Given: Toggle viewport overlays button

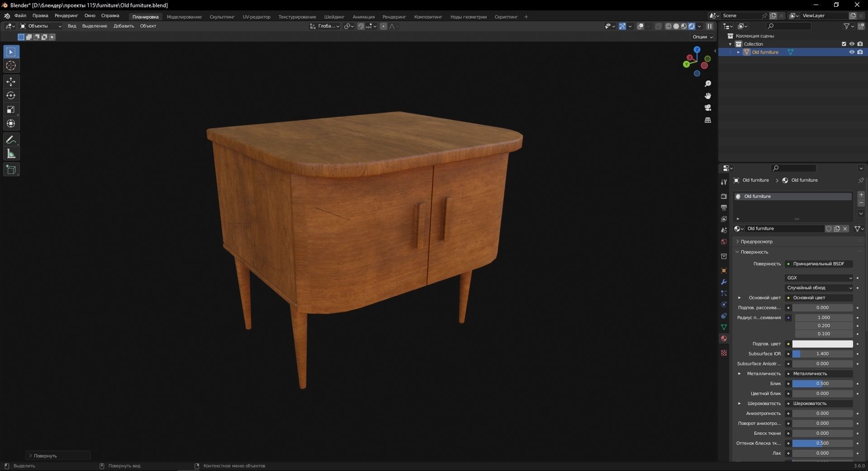Looking at the screenshot, I should 640,26.
